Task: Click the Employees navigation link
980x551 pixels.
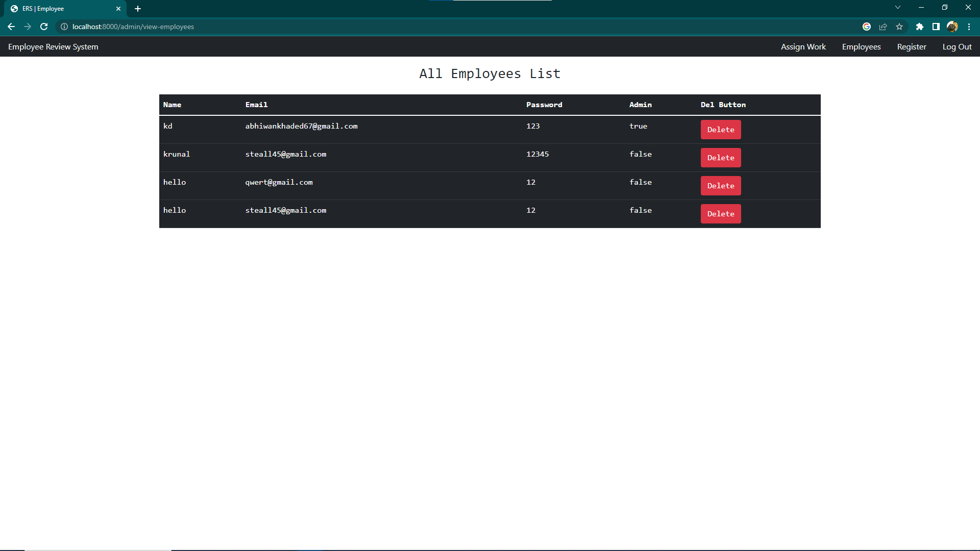Action: 861,46
